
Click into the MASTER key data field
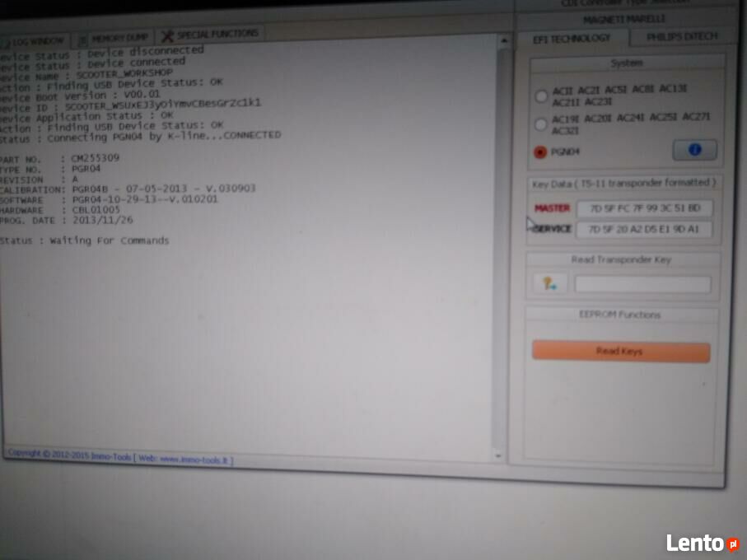tap(645, 208)
